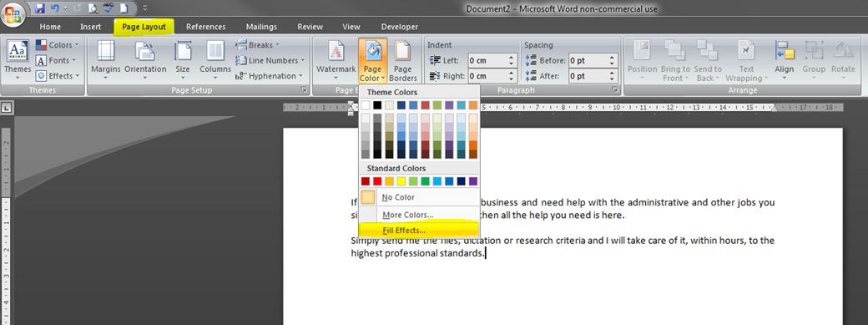Open the paper Size menu

click(183, 59)
